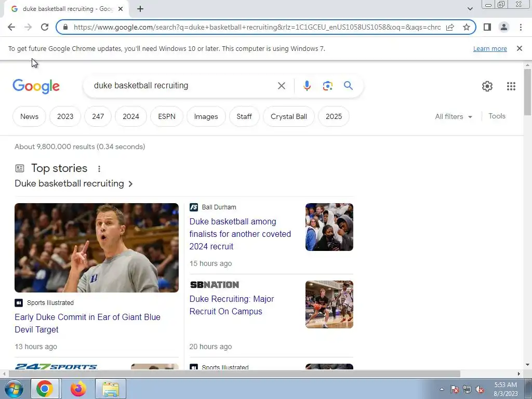Click the About 9,800,000 results text

pyautogui.click(x=79, y=147)
